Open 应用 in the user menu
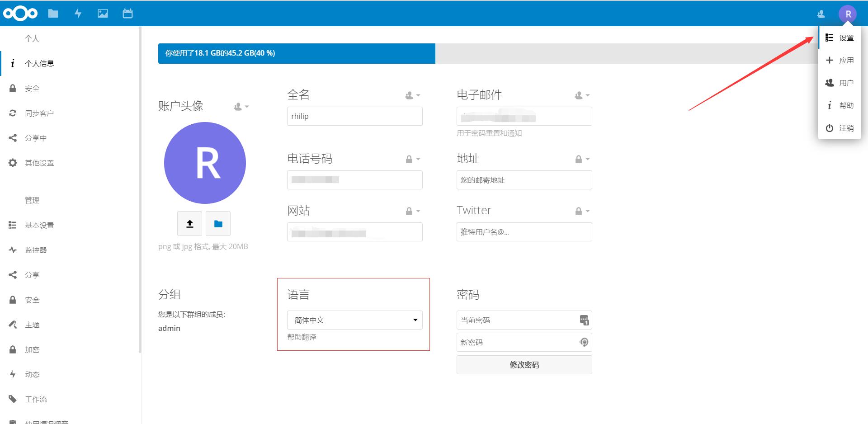This screenshot has height=424, width=868. pos(840,61)
